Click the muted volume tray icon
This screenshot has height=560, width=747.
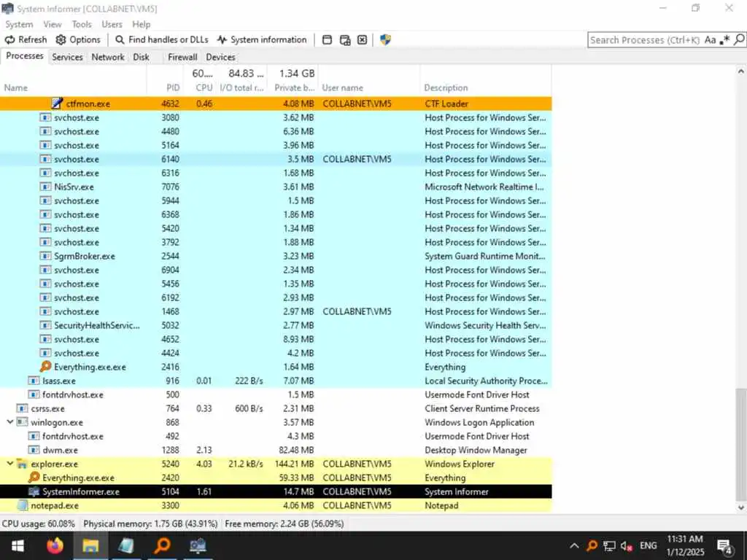[x=627, y=545]
